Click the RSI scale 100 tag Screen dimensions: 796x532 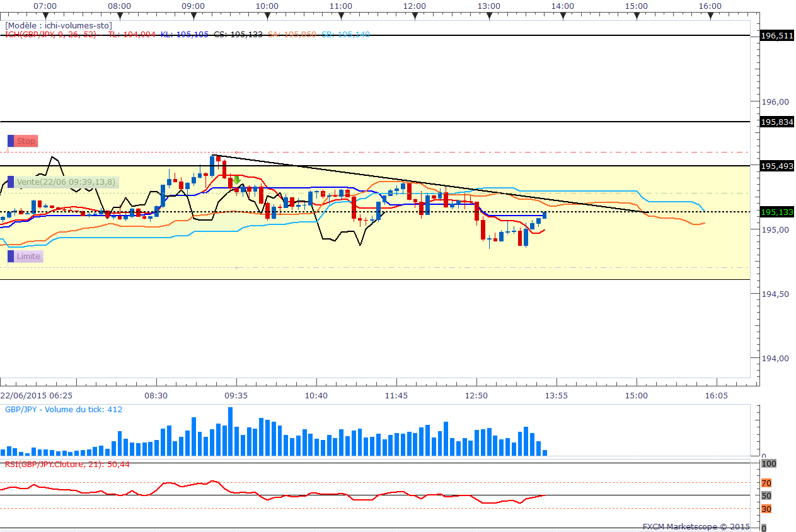(x=769, y=464)
